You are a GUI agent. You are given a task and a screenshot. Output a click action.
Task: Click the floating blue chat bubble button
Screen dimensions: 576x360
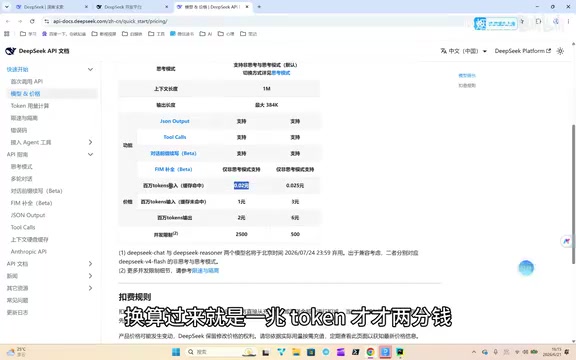click(526, 268)
